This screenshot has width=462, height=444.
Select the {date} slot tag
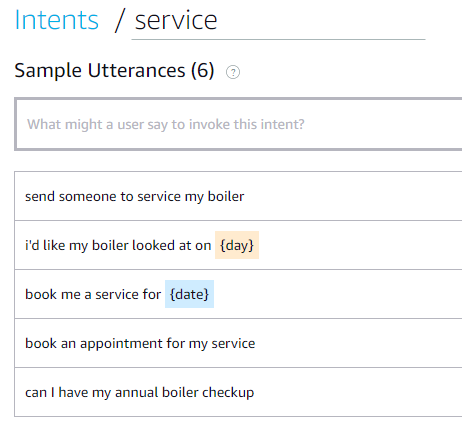pyautogui.click(x=189, y=294)
